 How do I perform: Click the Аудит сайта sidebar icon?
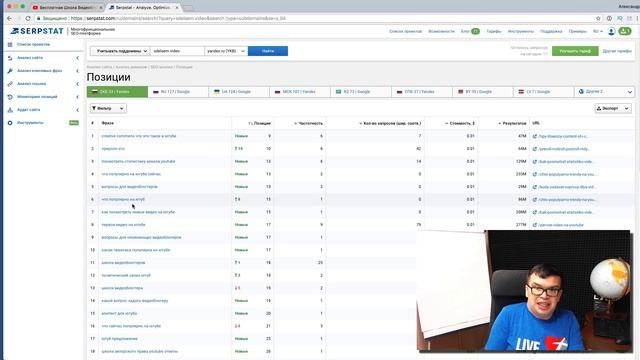[x=10, y=110]
